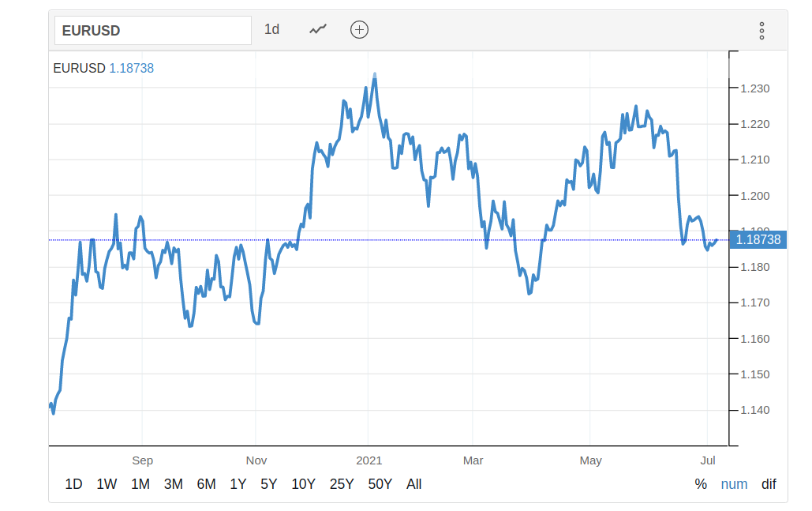Enable num scale mode

[x=734, y=484]
